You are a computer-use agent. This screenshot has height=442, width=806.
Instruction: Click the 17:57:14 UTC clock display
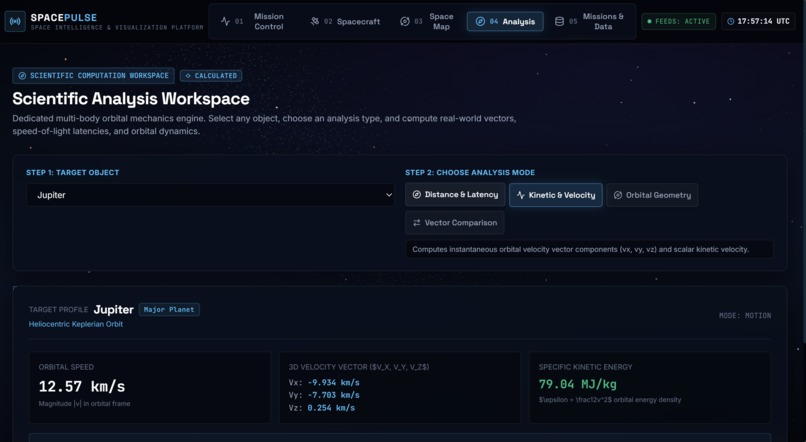(759, 22)
